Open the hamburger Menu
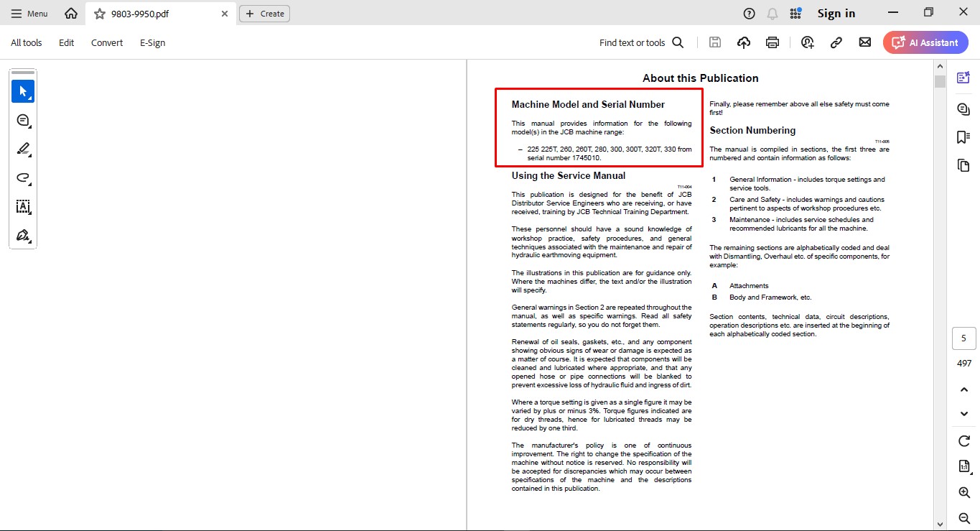The image size is (980, 531). coord(29,14)
